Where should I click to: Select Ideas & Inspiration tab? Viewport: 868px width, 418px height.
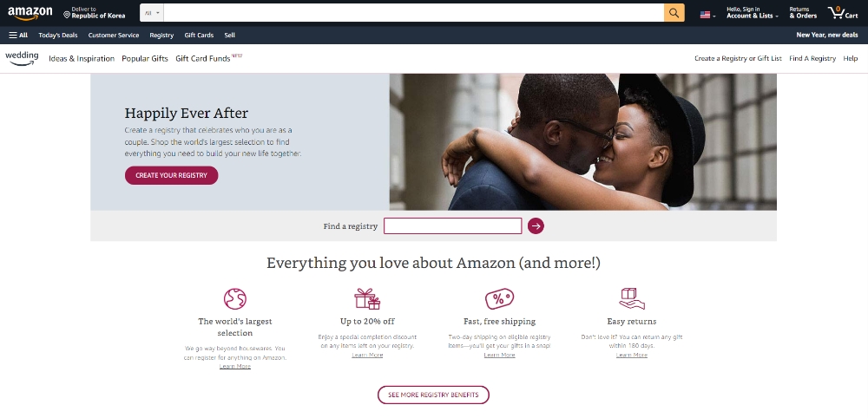point(82,59)
